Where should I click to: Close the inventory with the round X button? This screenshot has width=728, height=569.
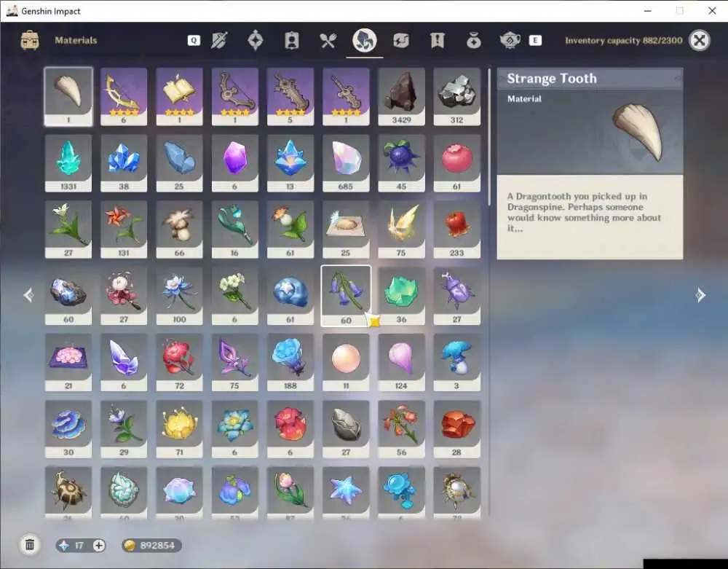click(x=699, y=40)
